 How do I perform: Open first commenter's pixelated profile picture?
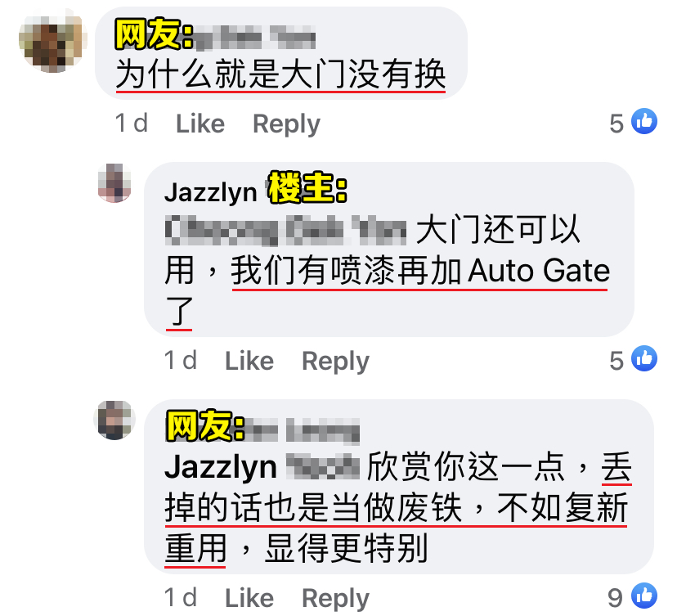52,40
